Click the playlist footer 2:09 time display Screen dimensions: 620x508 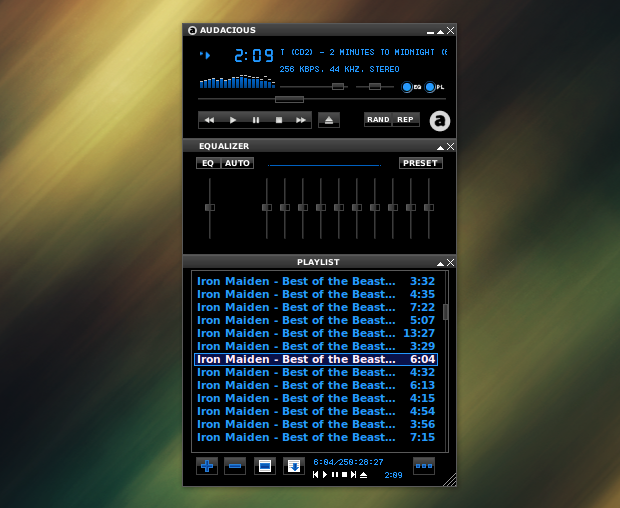pos(393,475)
